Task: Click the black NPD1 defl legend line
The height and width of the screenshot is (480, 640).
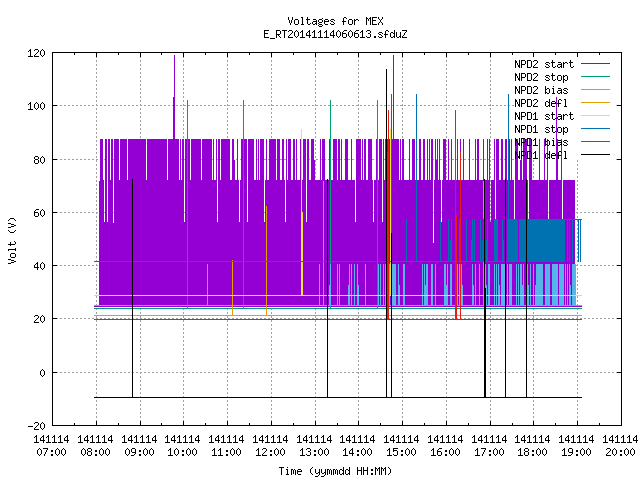Action: point(596,155)
